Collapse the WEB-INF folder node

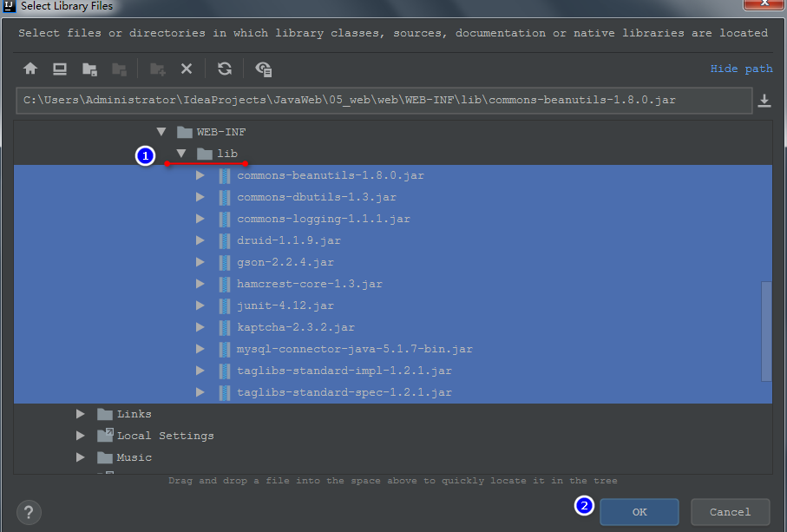tap(161, 132)
